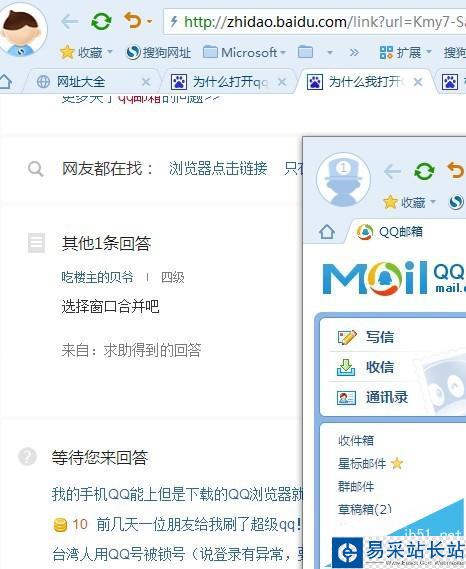Screen dimensions: 466x569
Task: Click the avatar in the QQ邮箱 window
Action: (x=343, y=180)
